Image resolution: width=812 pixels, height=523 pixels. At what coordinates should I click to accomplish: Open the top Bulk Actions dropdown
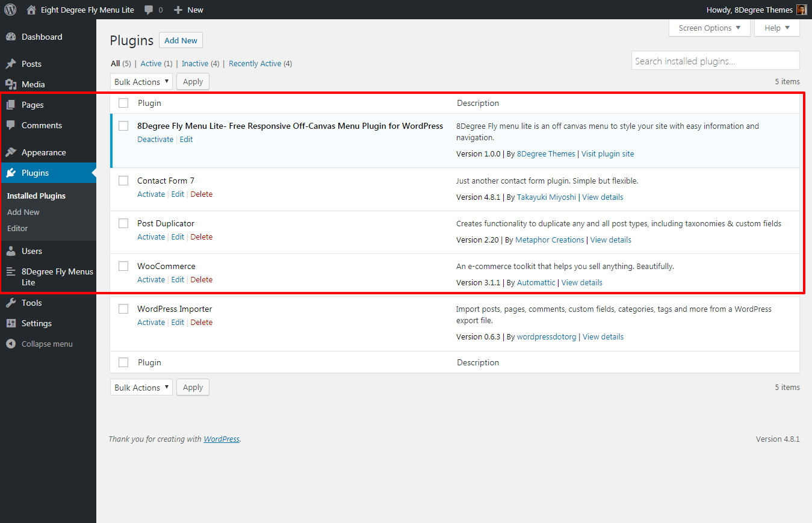pos(141,82)
